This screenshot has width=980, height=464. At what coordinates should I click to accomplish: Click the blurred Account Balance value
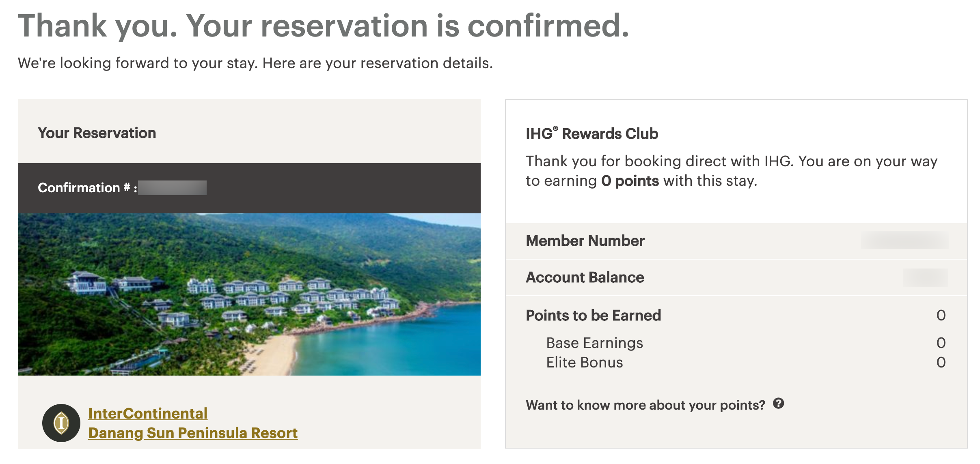(925, 277)
